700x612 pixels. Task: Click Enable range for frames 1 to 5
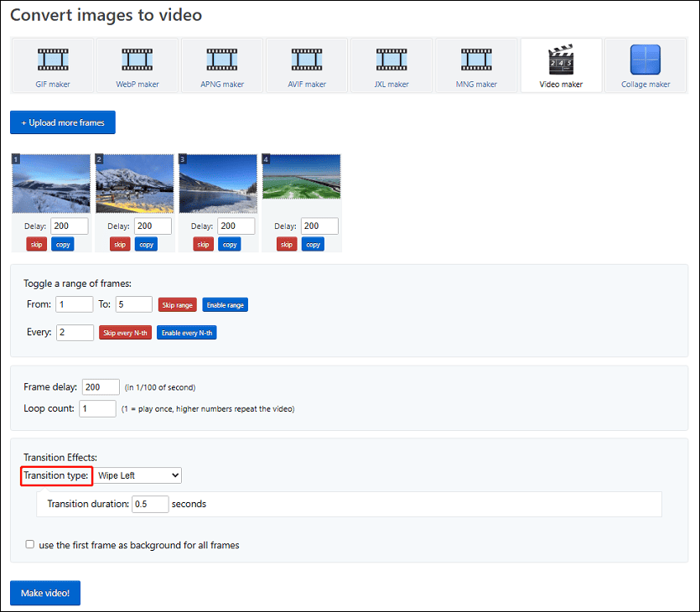(225, 304)
